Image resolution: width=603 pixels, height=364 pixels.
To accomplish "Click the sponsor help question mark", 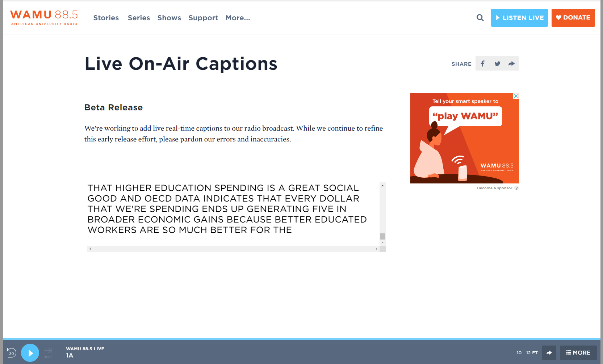I will (x=516, y=188).
